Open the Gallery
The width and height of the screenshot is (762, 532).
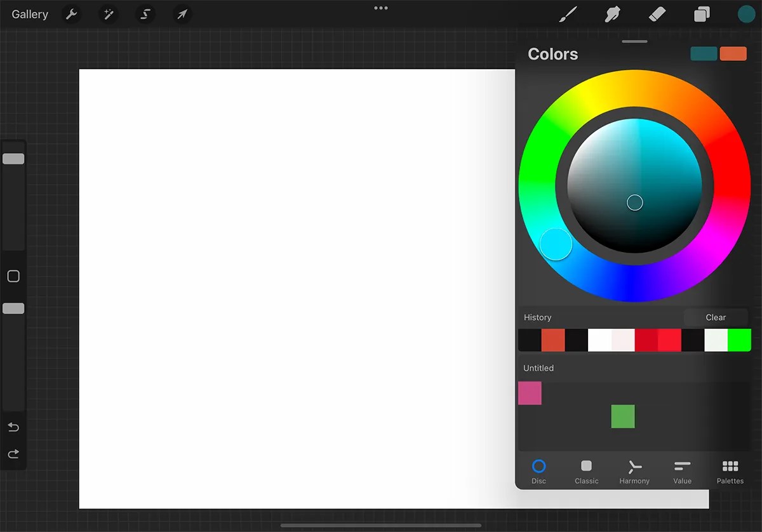point(29,14)
